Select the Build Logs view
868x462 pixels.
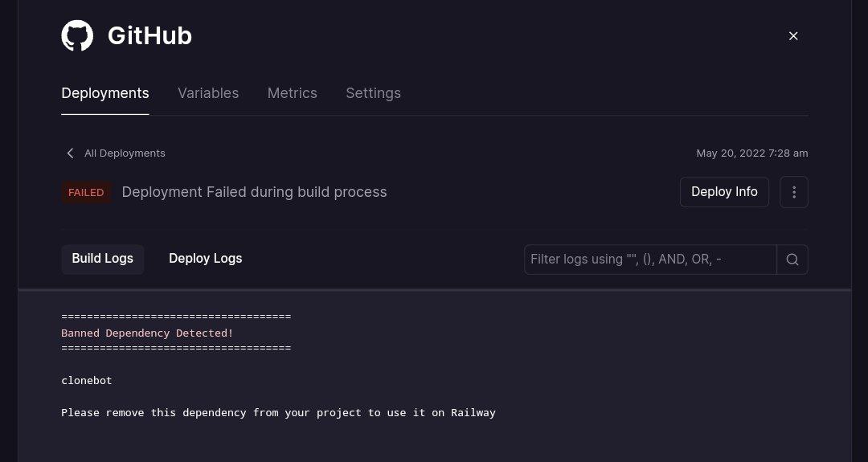(x=103, y=259)
